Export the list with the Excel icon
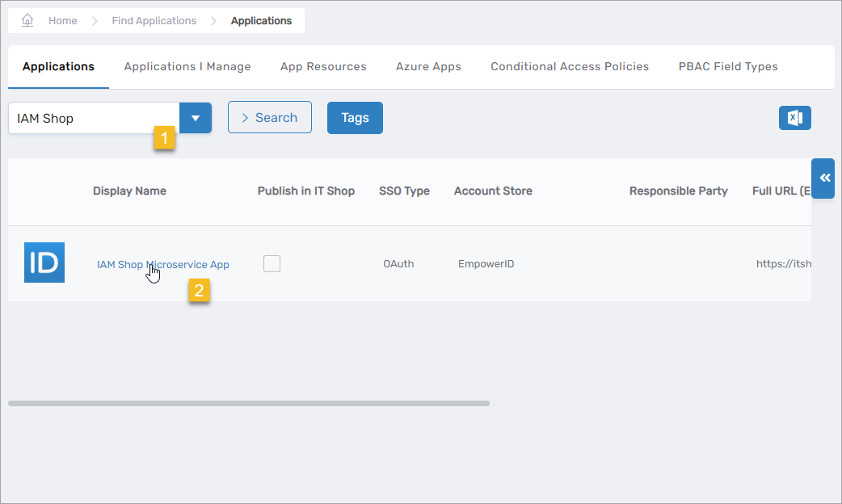 pyautogui.click(x=794, y=118)
